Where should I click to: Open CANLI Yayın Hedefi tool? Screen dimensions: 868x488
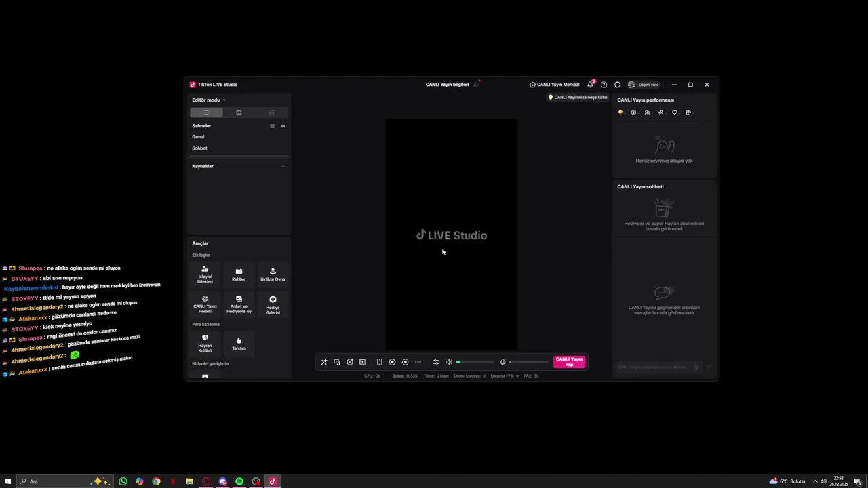coord(205,304)
